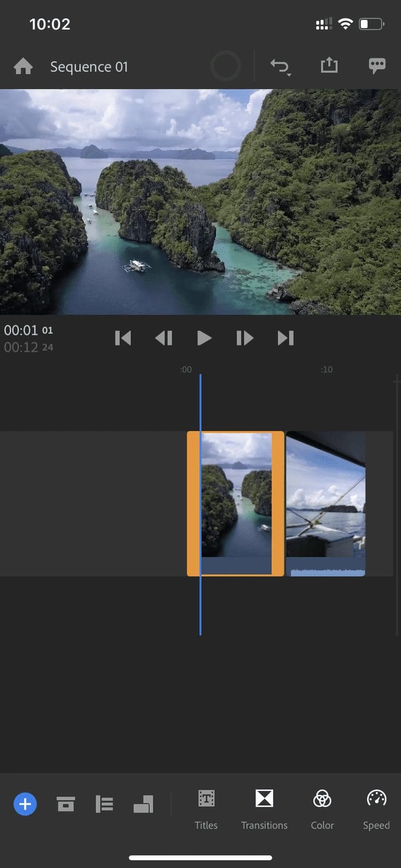The height and width of the screenshot is (868, 401).
Task: Tap the Sequence 01 title
Action: [89, 67]
